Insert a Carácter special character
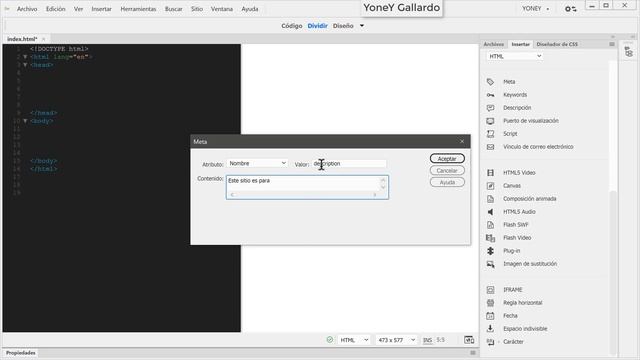Image resolution: width=640 pixels, height=360 pixels. click(x=513, y=342)
